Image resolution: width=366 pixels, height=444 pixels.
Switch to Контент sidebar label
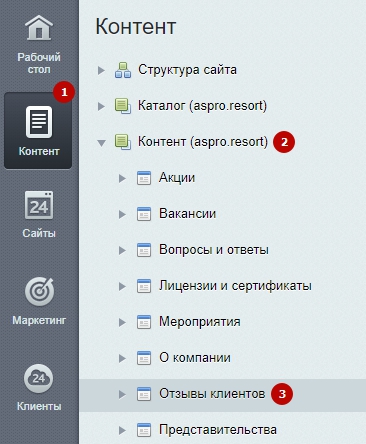[39, 151]
